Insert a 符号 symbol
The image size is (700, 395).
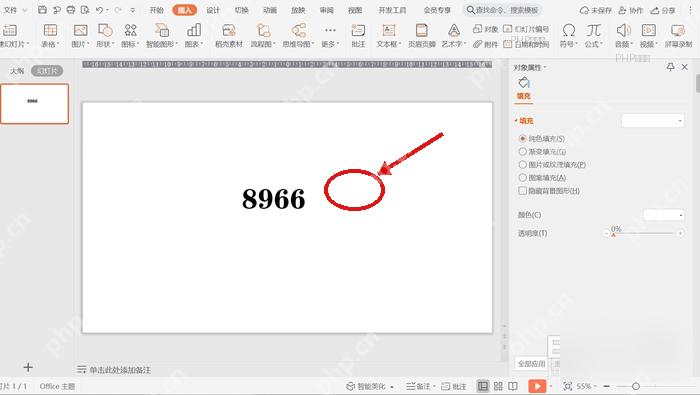click(568, 36)
